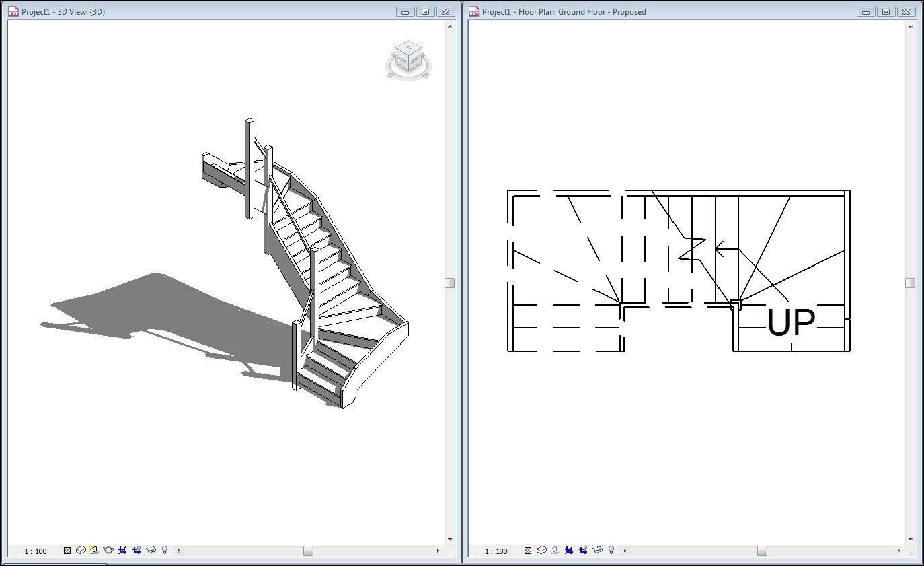Viewport: 924px width, 566px height.
Task: Open the 1:100 scale list in Floor Plan view
Action: [496, 551]
